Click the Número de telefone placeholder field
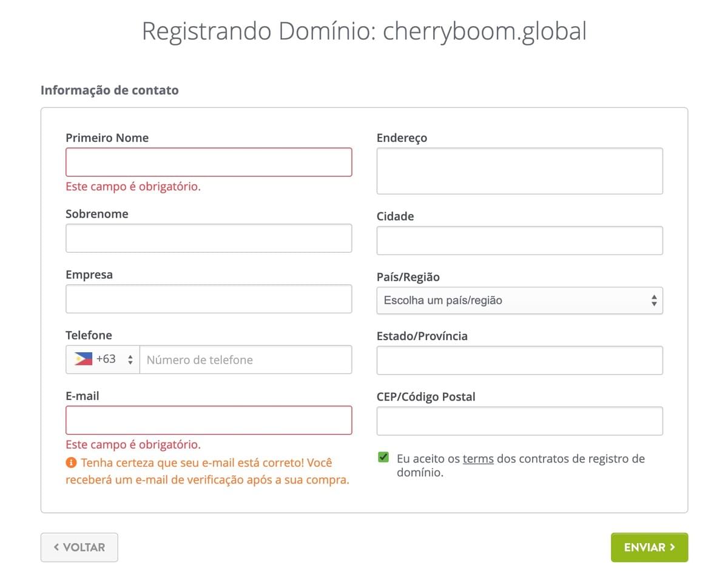This screenshot has height=571, width=728. coord(246,359)
